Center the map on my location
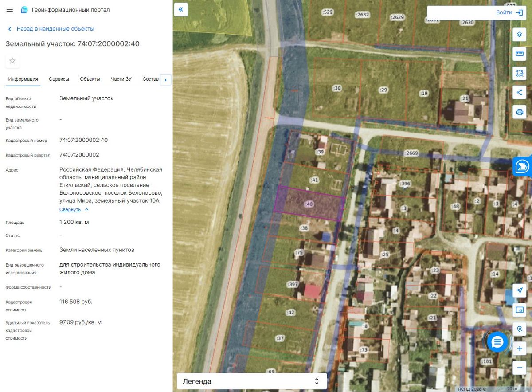 [520, 290]
